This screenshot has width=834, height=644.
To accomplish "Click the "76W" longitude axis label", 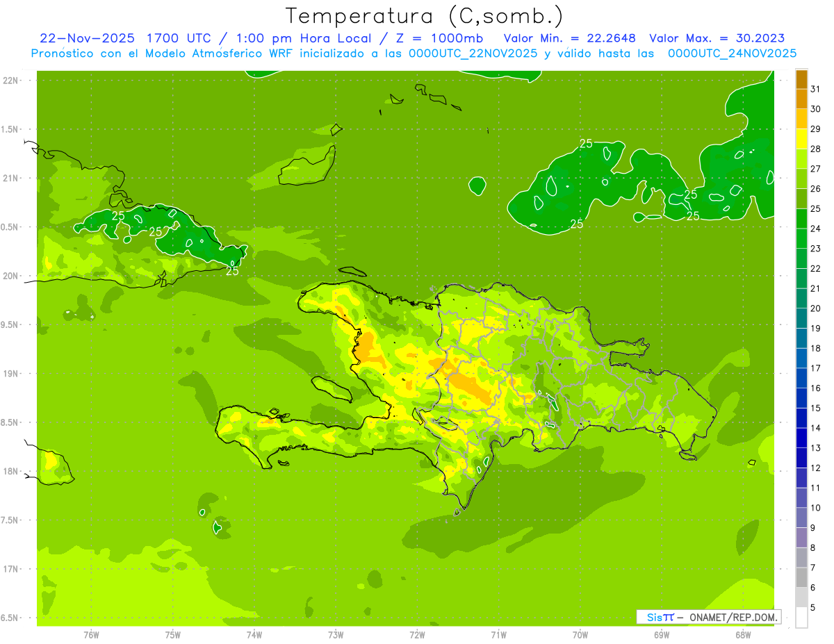I will [x=91, y=636].
